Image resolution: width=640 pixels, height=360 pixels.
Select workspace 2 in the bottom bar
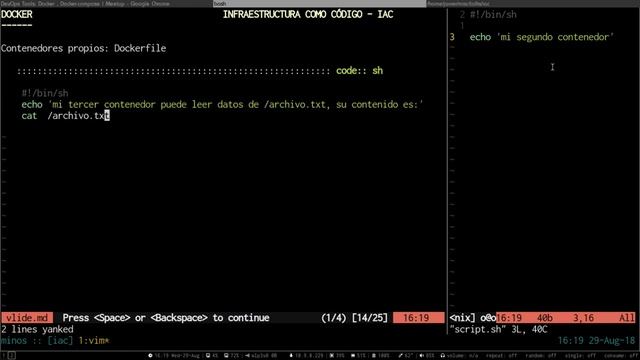[12, 356]
